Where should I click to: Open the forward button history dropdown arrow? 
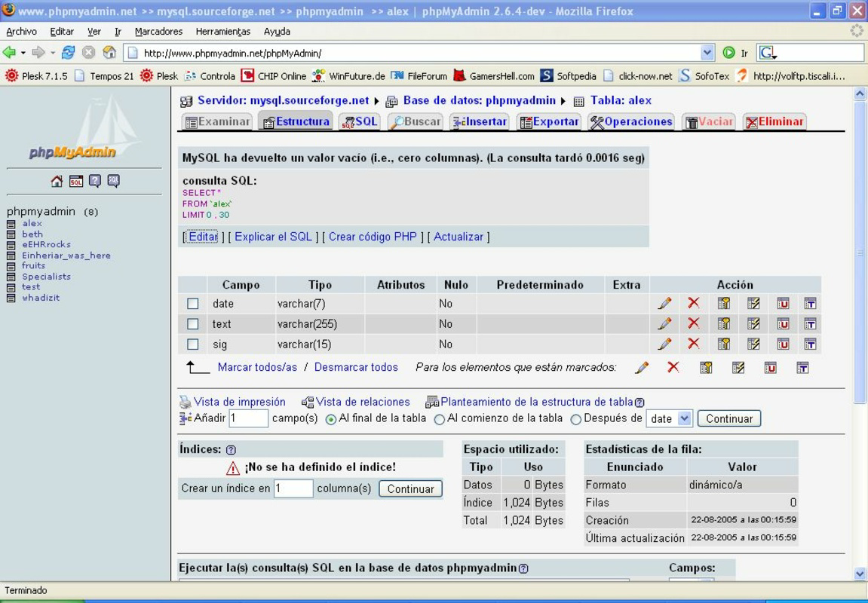[53, 53]
